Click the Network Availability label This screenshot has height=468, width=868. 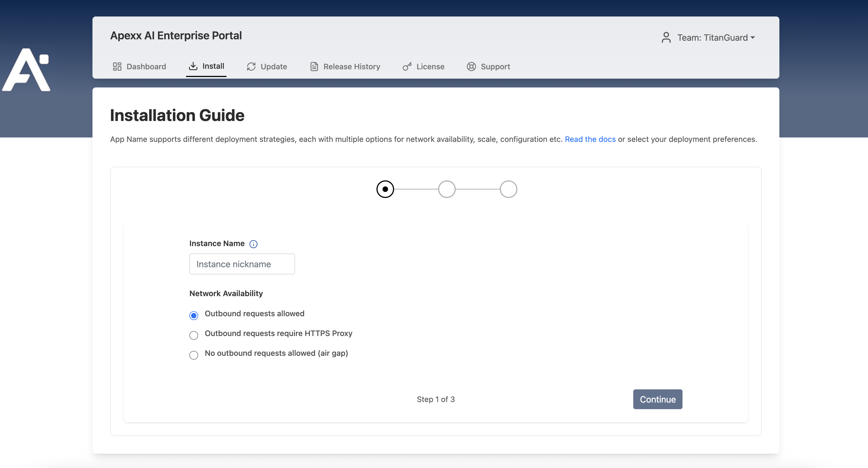226,293
